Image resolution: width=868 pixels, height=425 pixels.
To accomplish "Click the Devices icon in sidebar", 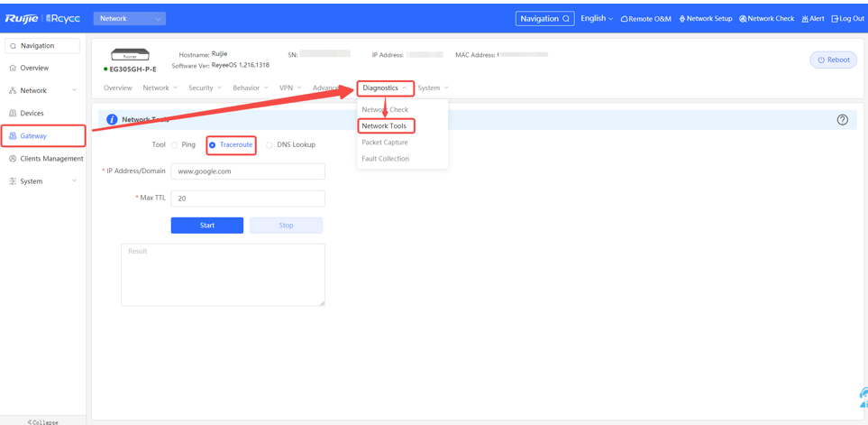I will (x=13, y=114).
